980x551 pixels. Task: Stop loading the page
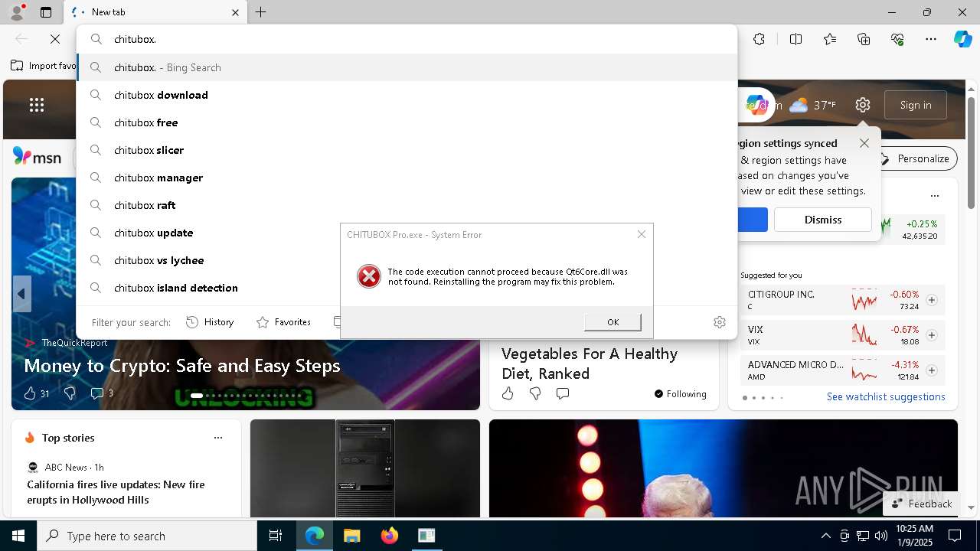[x=55, y=39]
